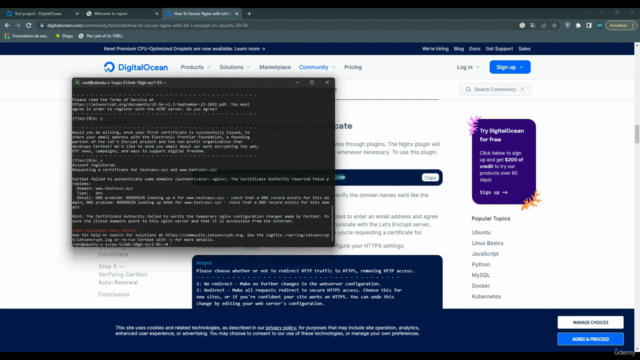Open the Blog link in top bar
The image size is (640, 360).
coord(459,49)
